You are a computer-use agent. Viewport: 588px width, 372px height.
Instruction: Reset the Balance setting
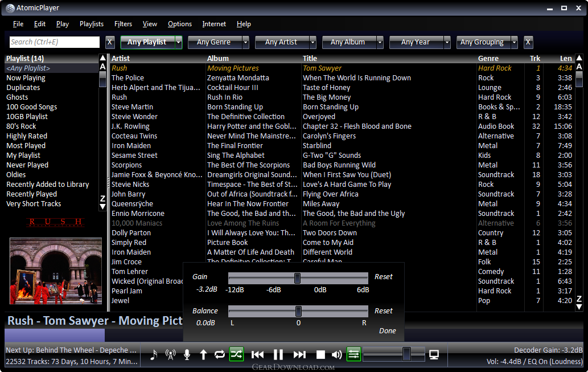click(x=383, y=311)
